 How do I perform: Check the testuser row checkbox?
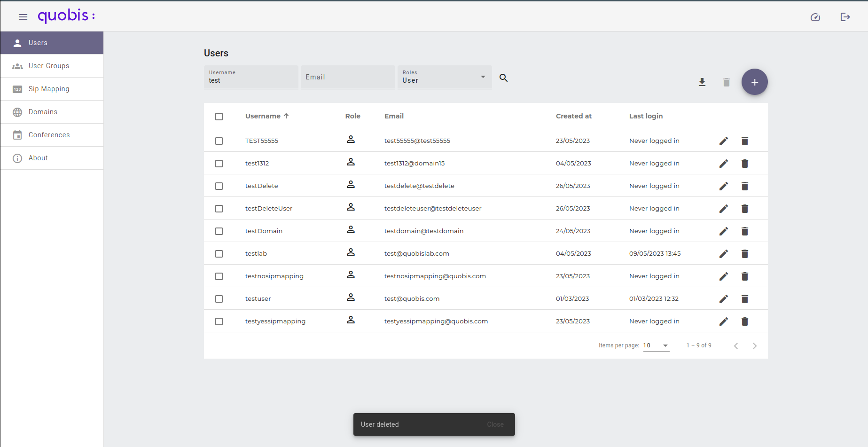click(219, 299)
